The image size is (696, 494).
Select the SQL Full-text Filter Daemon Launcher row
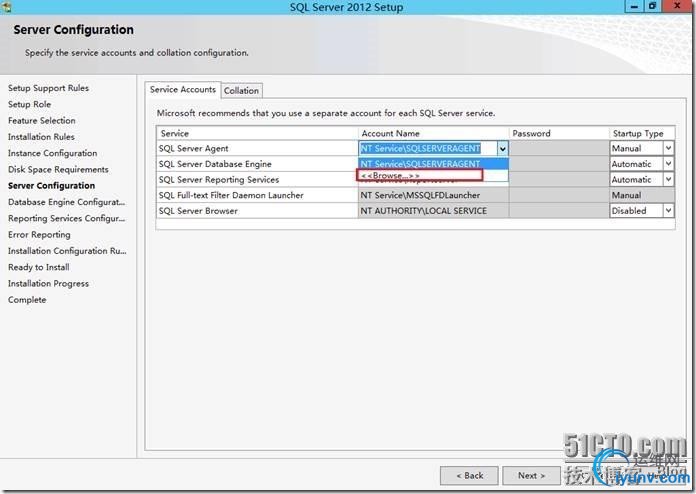coord(257,195)
